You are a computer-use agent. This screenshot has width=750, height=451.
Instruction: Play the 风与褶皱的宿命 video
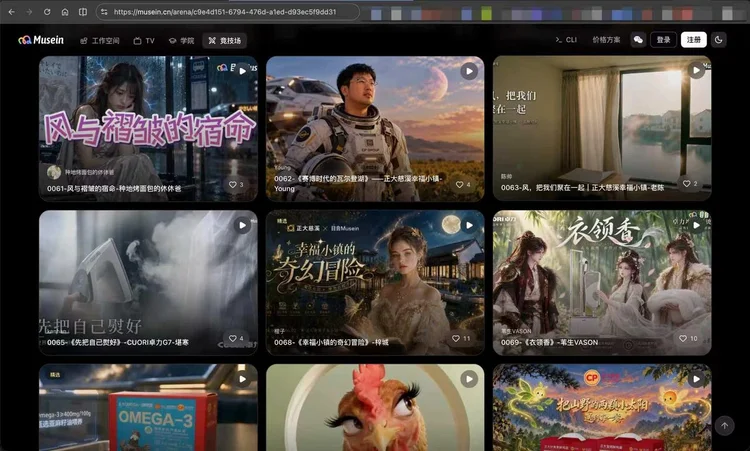point(243,71)
